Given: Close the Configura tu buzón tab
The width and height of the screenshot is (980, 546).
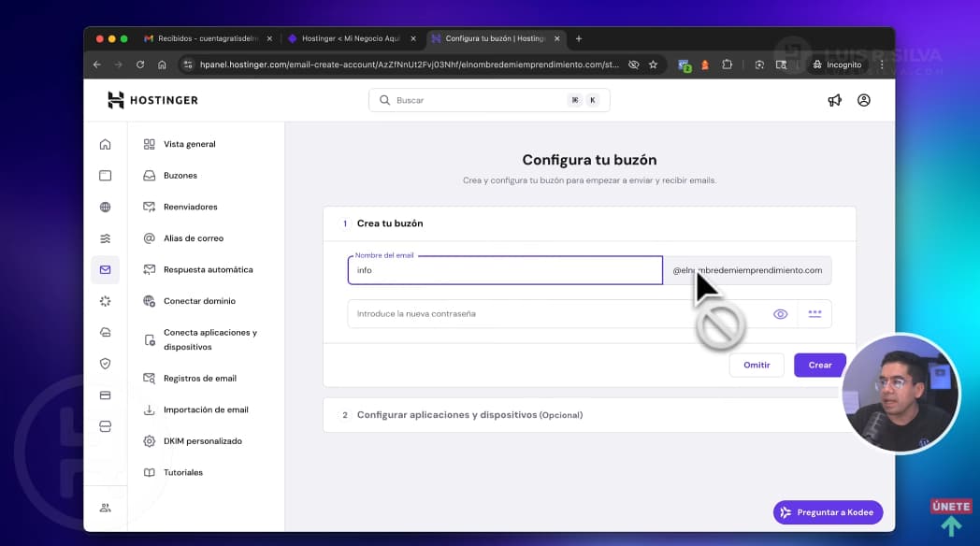Looking at the screenshot, I should [x=557, y=38].
